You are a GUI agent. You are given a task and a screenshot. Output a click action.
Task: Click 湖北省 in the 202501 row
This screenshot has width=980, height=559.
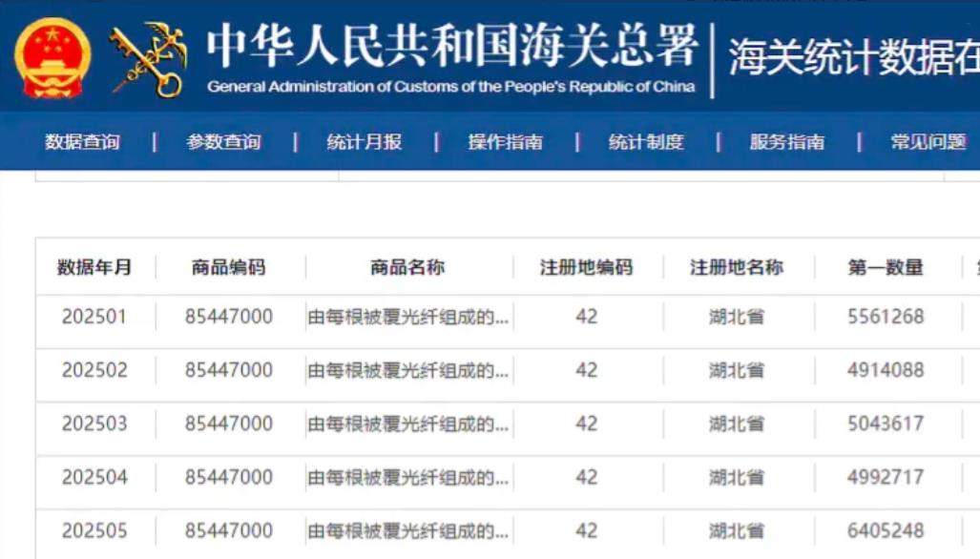[x=737, y=318]
